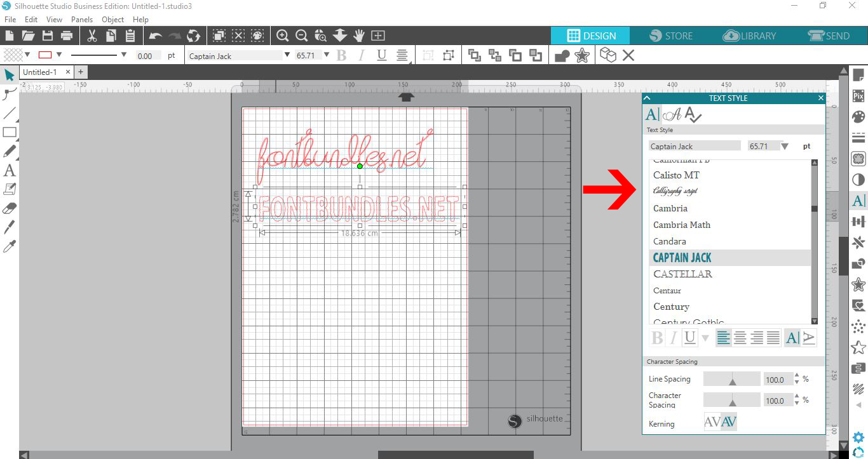Turn kerning on with highlighted AV button
This screenshot has width=868, height=459.
coord(729,422)
